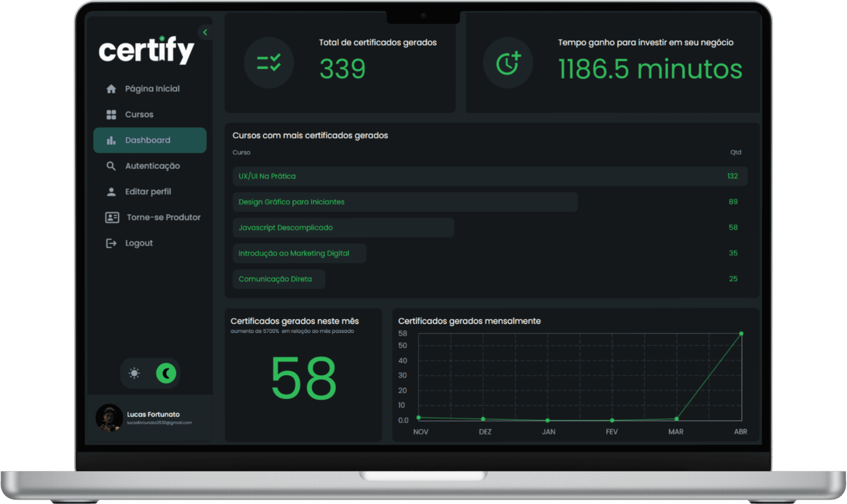Click the clock-plus time saved icon

point(508,63)
